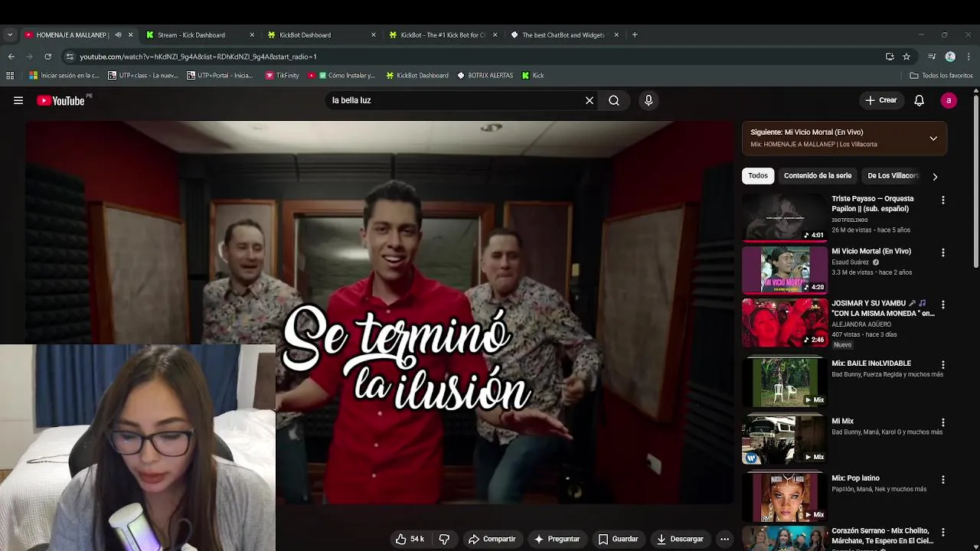Close the HOMENAJE A MALLANEP tab
Viewport: 980px width, 551px height.
(130, 34)
